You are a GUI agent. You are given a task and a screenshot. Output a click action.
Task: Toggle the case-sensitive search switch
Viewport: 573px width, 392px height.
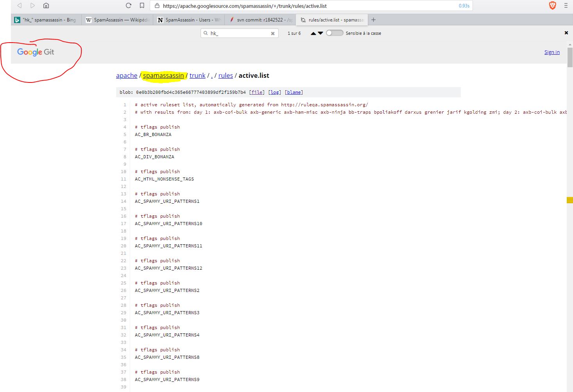[x=334, y=33]
